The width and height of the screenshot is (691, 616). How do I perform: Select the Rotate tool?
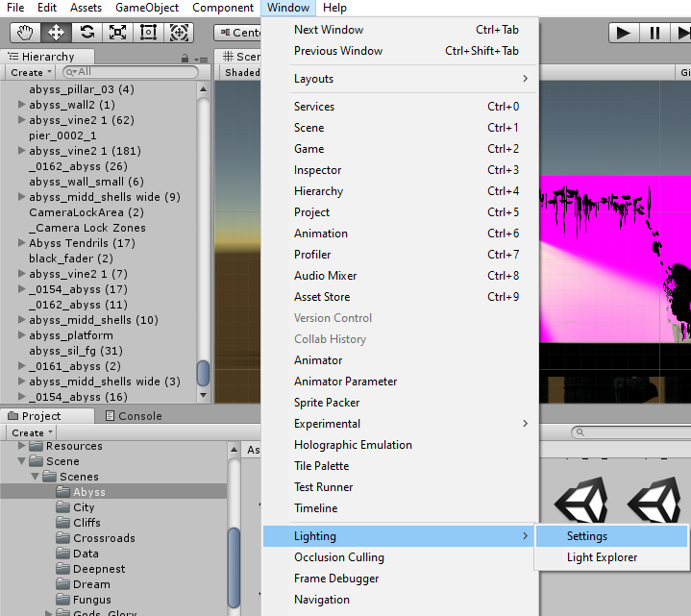point(86,33)
